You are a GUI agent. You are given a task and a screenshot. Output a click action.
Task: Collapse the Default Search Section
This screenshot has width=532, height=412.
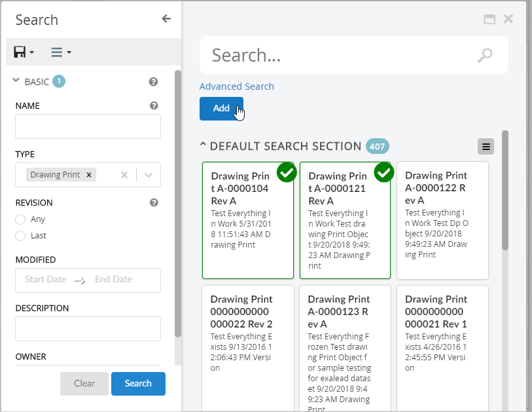tap(203, 146)
